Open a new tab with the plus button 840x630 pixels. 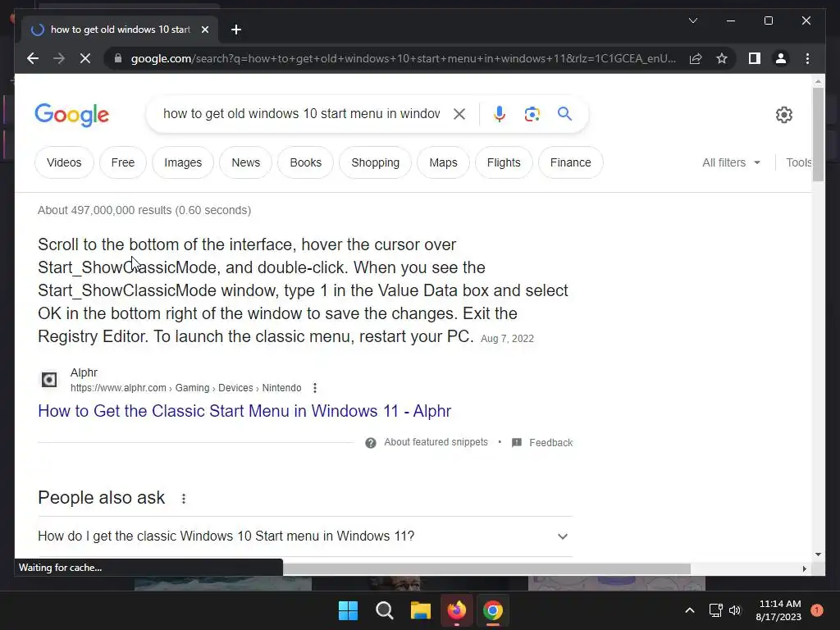(236, 30)
